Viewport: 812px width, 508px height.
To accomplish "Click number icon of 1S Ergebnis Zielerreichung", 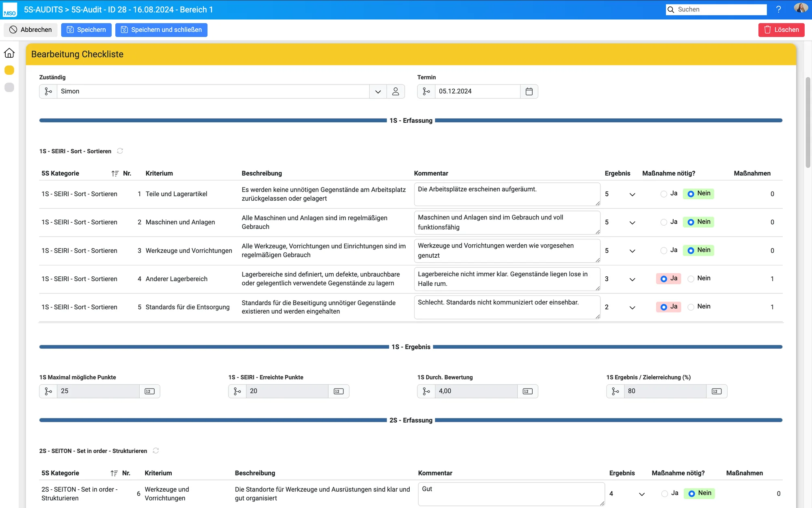I will 717,391.
